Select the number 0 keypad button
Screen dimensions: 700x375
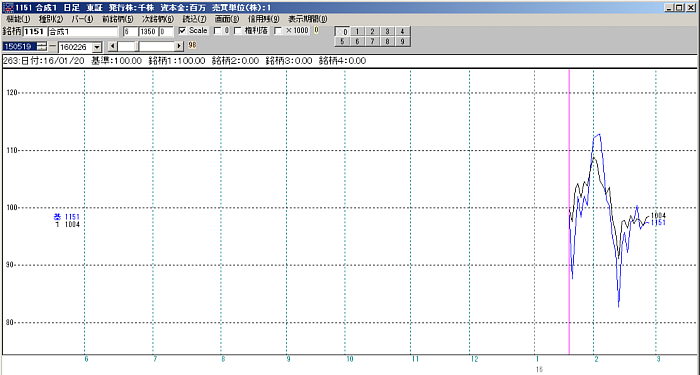click(x=342, y=32)
